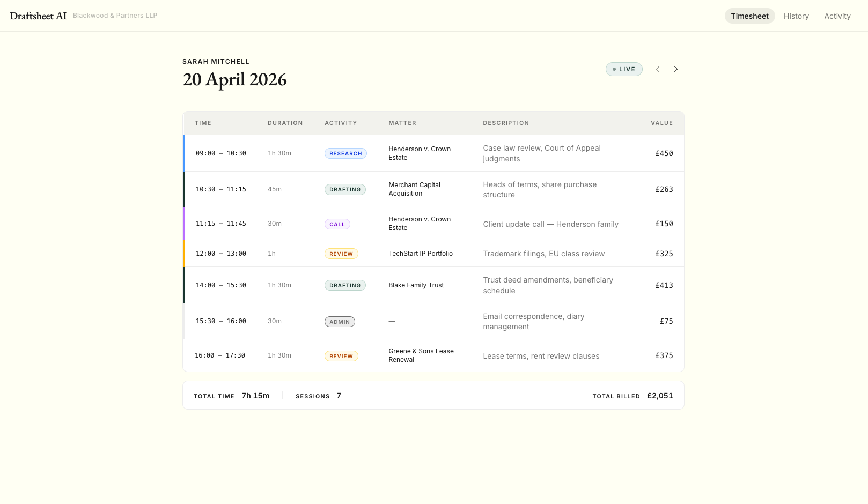
Task: Click the CALL activity tag
Action: point(337,224)
